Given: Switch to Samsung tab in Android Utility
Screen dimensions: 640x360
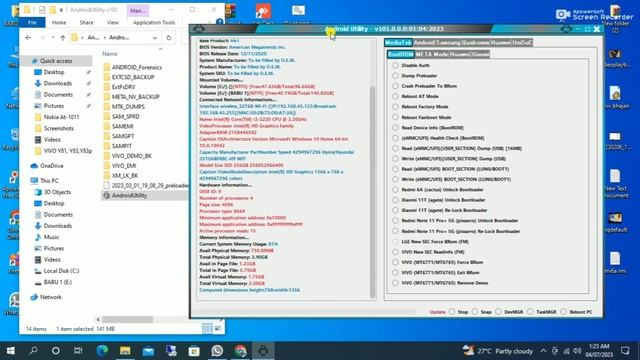Looking at the screenshot, I should pyautogui.click(x=450, y=42).
